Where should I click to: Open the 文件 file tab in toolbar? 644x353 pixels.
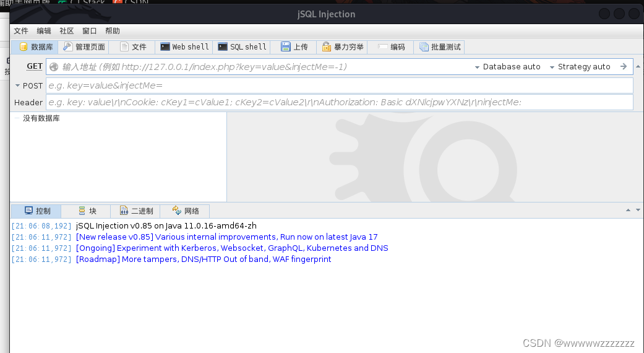pos(132,47)
